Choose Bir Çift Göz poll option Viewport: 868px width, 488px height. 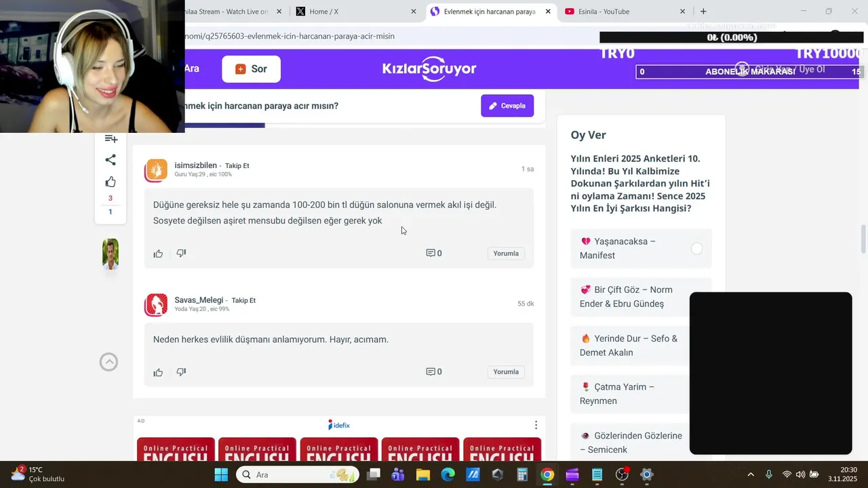click(641, 297)
